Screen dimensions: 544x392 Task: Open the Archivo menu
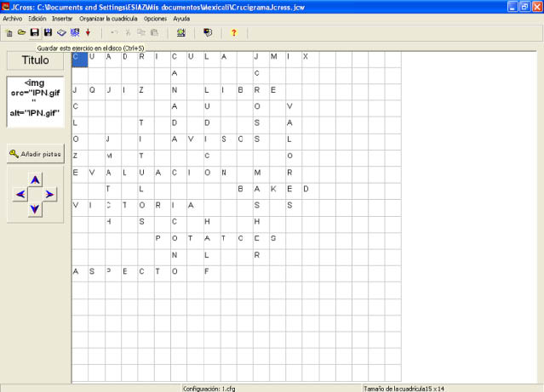[13, 19]
